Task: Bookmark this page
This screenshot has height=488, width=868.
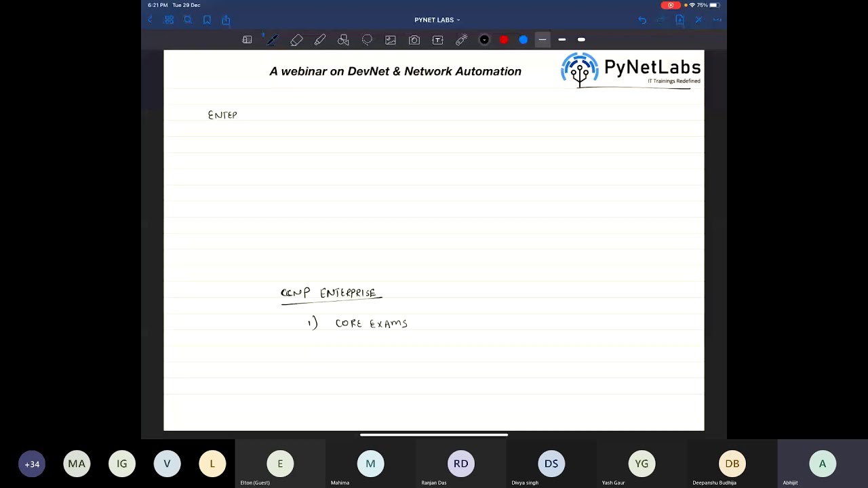Action: coord(207,20)
